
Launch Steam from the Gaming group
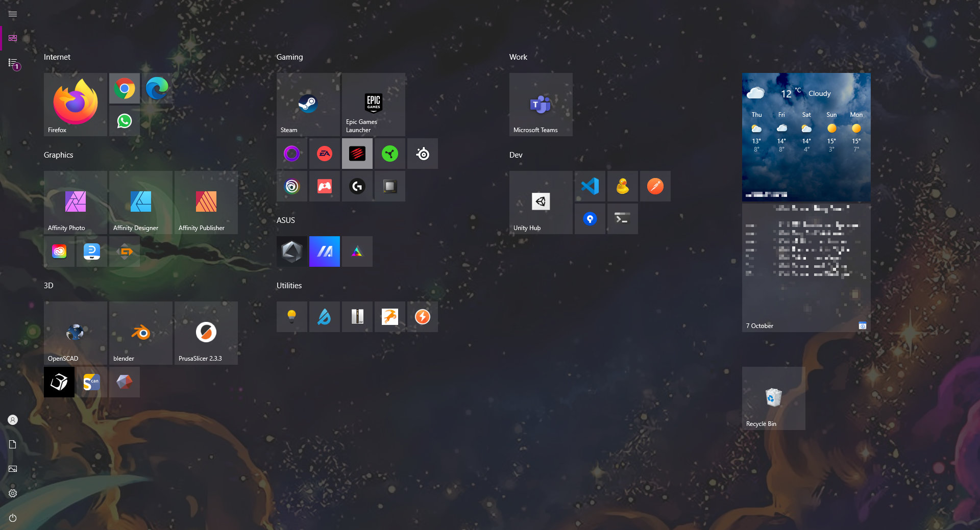[308, 105]
